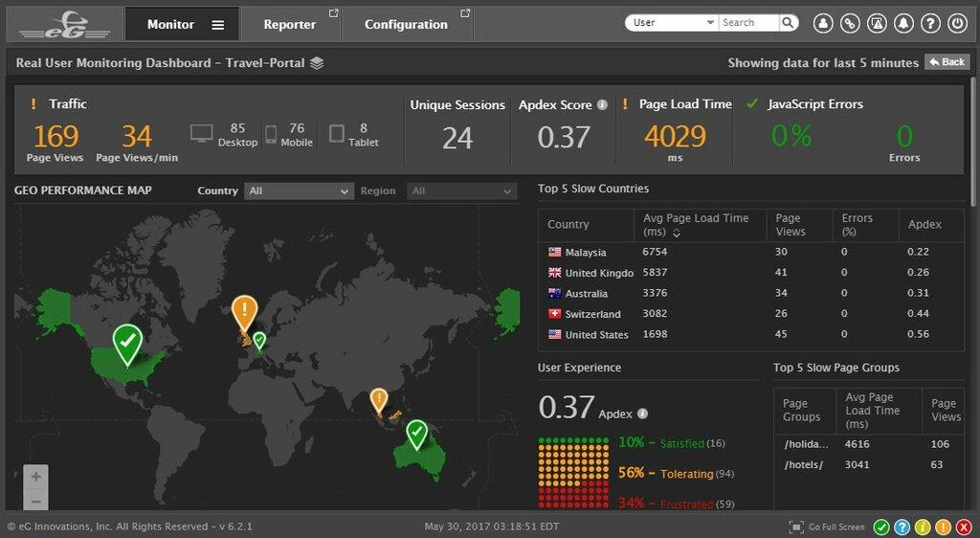Toggle the orange major alert filter in footer
The image size is (980, 538).
pos(942,527)
